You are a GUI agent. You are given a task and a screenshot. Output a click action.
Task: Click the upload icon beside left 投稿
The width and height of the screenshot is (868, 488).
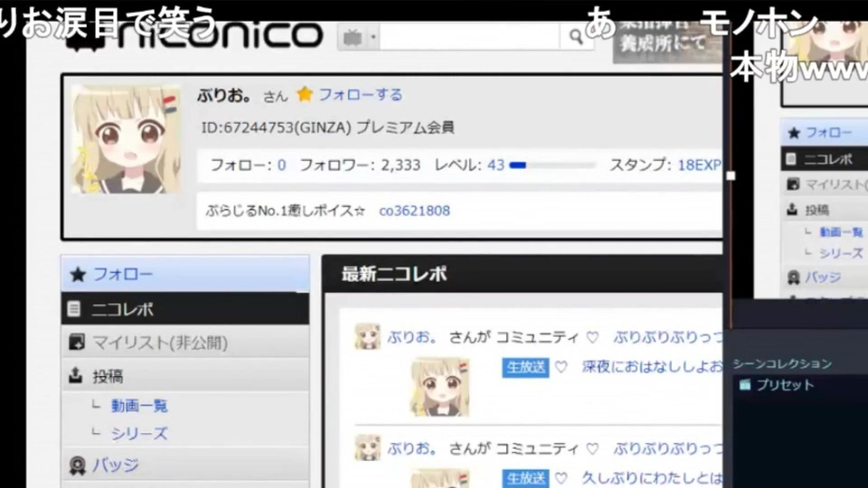pos(75,376)
